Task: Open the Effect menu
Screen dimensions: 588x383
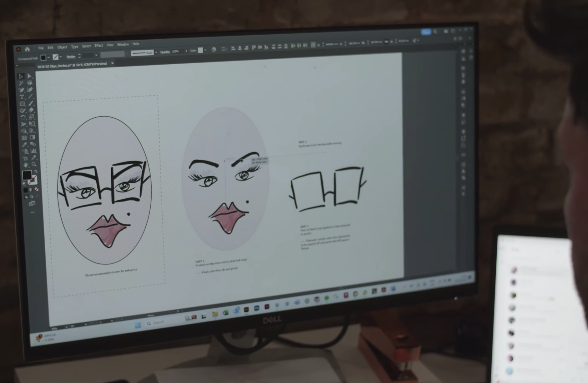Action: click(99, 46)
